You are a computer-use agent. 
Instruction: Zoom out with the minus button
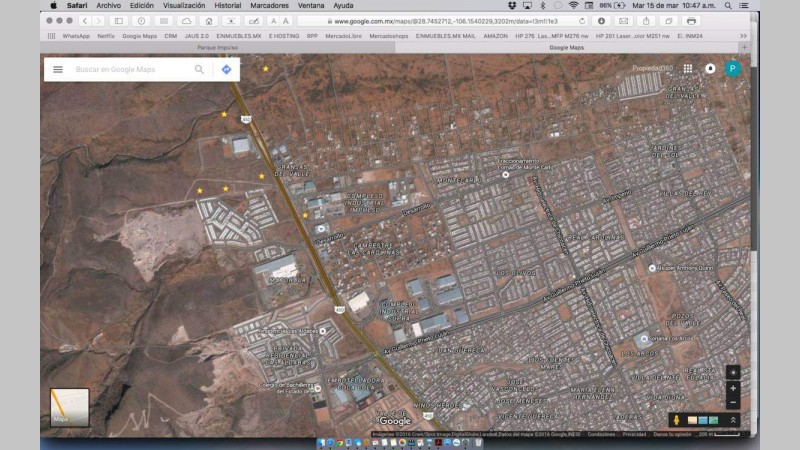(x=733, y=402)
